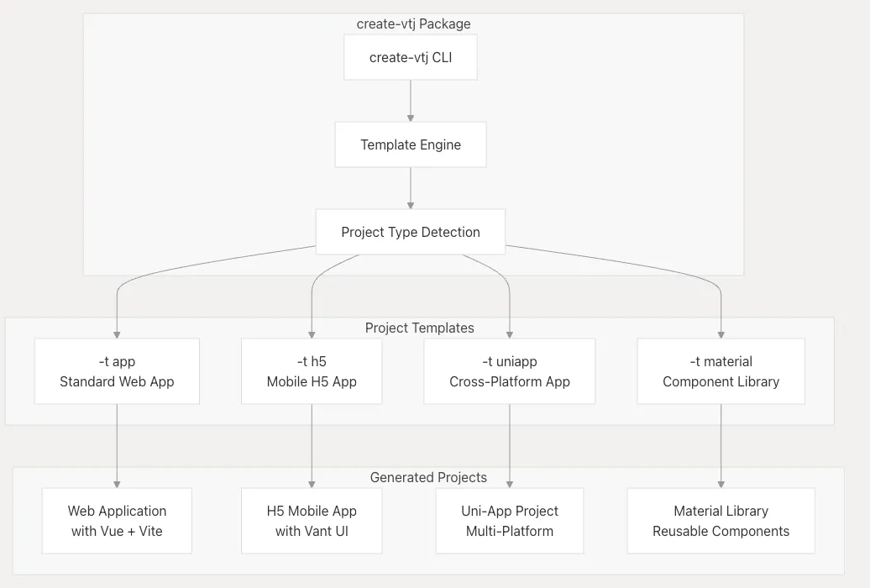870x588 pixels.
Task: Click the -t h5 Mobile H5 App node
Action: pyautogui.click(x=312, y=371)
